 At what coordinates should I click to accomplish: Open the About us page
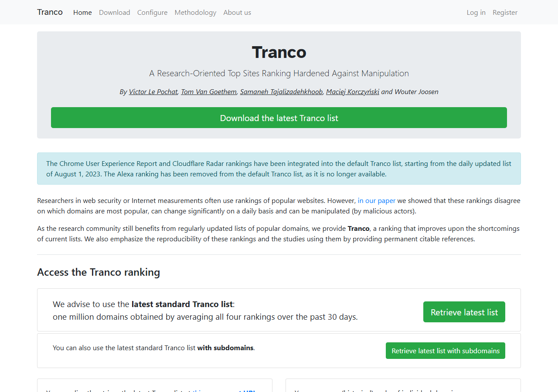click(x=237, y=12)
